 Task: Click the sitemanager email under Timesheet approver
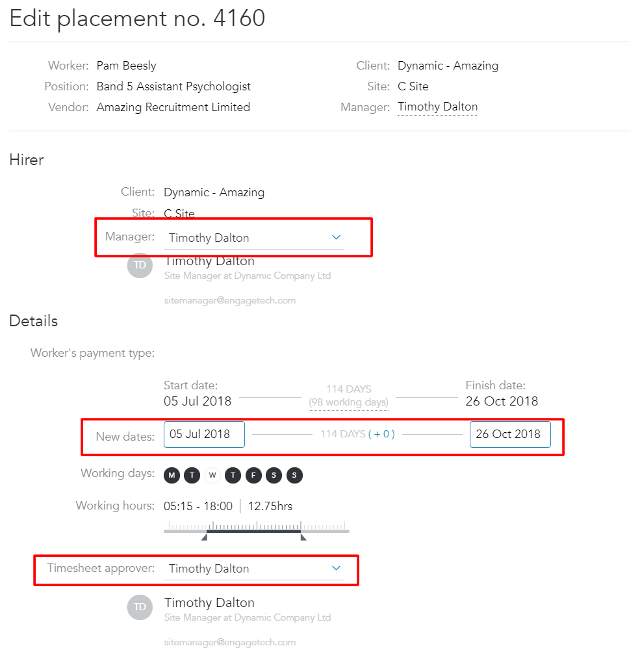pos(230,642)
